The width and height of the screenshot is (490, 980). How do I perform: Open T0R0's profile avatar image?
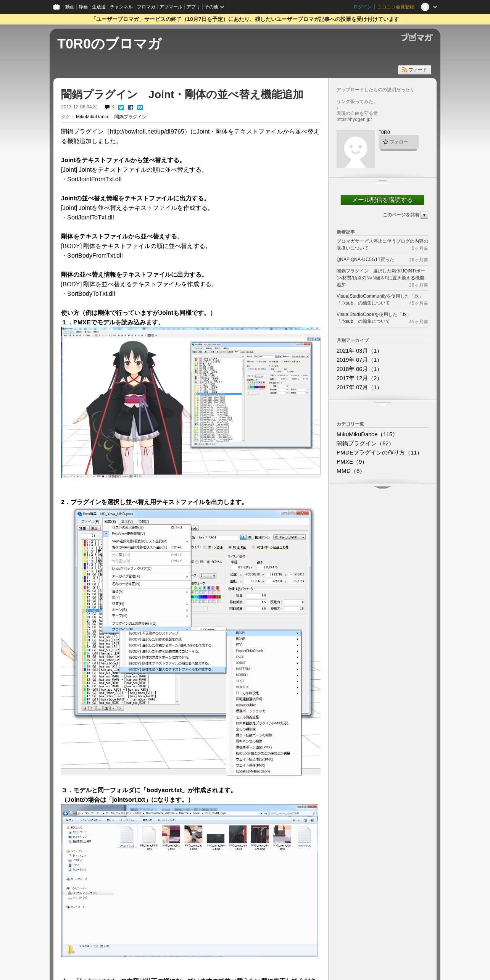[x=356, y=149]
